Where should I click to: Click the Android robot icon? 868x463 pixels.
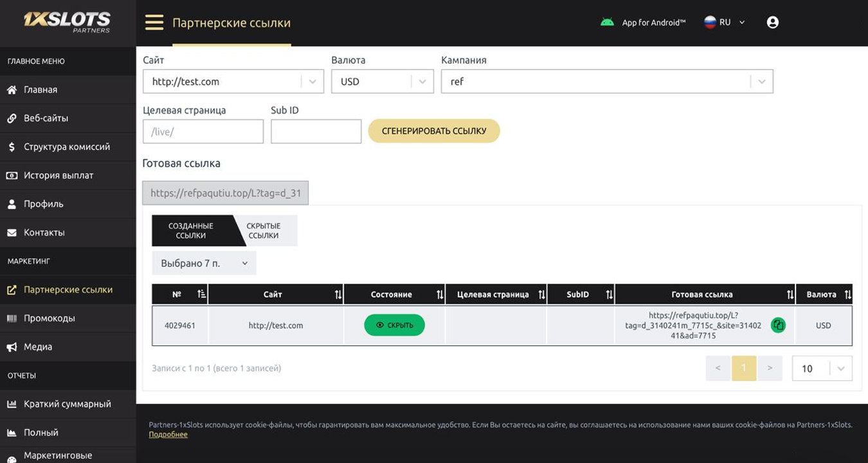coord(607,22)
